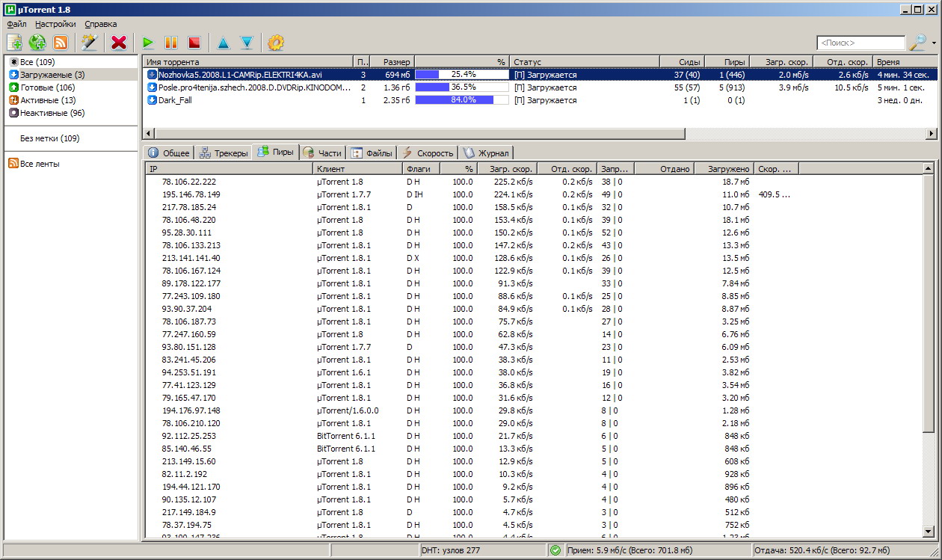Select peer 194.176.97.148
Screen dimensions: 942x560
534,410
